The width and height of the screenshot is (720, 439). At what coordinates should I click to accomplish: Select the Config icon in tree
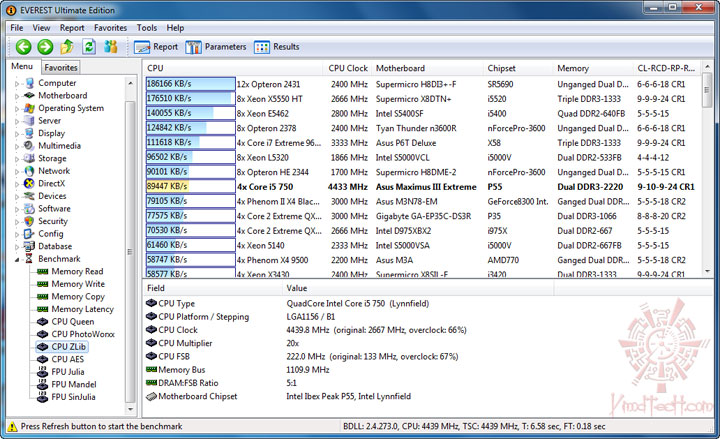pyautogui.click(x=29, y=234)
